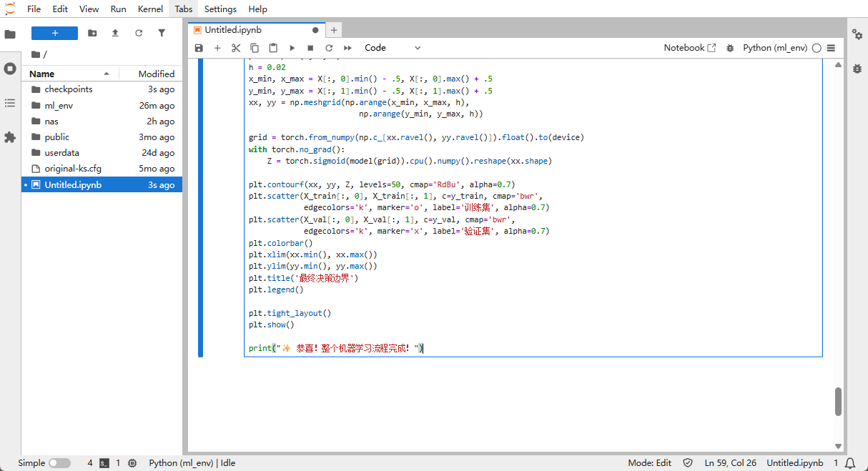
Task: Toggle Simple interface mode switch
Action: pyautogui.click(x=59, y=463)
